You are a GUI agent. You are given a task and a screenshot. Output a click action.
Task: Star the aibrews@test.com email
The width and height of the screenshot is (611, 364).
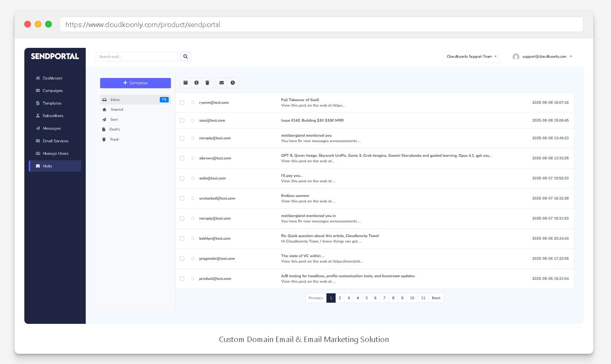click(x=193, y=158)
